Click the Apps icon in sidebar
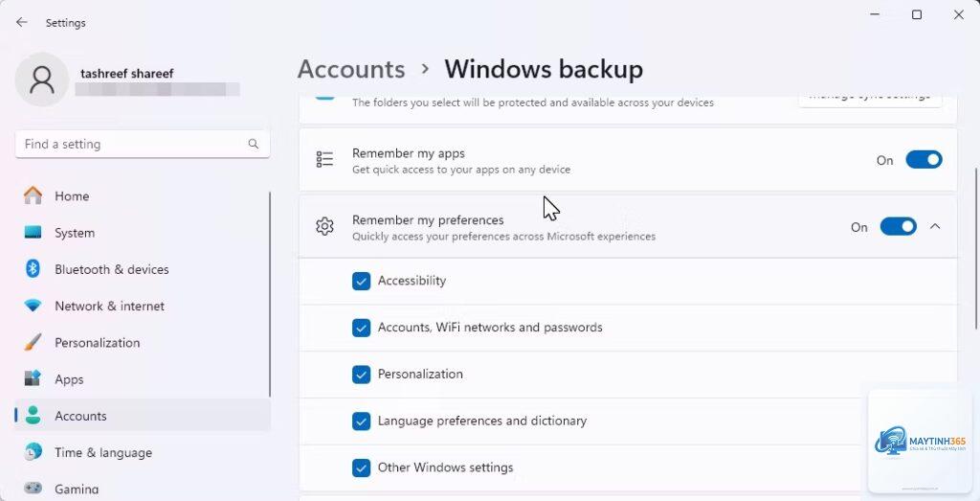 [33, 379]
